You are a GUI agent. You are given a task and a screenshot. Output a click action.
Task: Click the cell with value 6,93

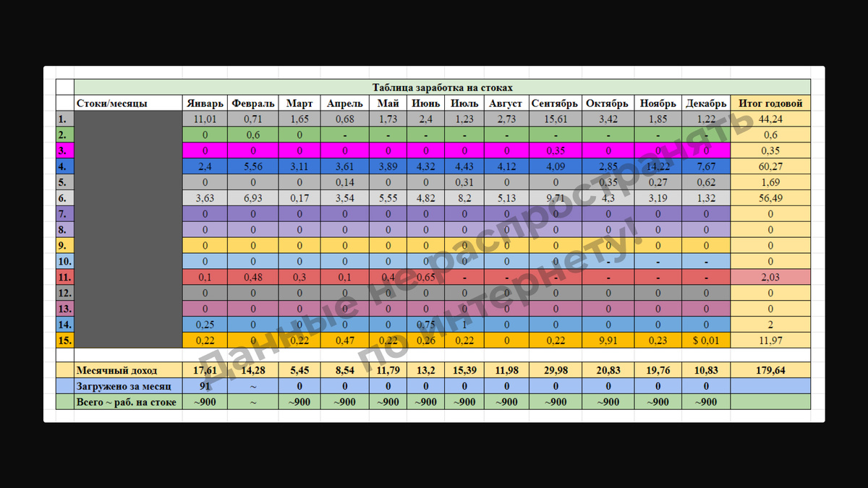[x=253, y=198]
